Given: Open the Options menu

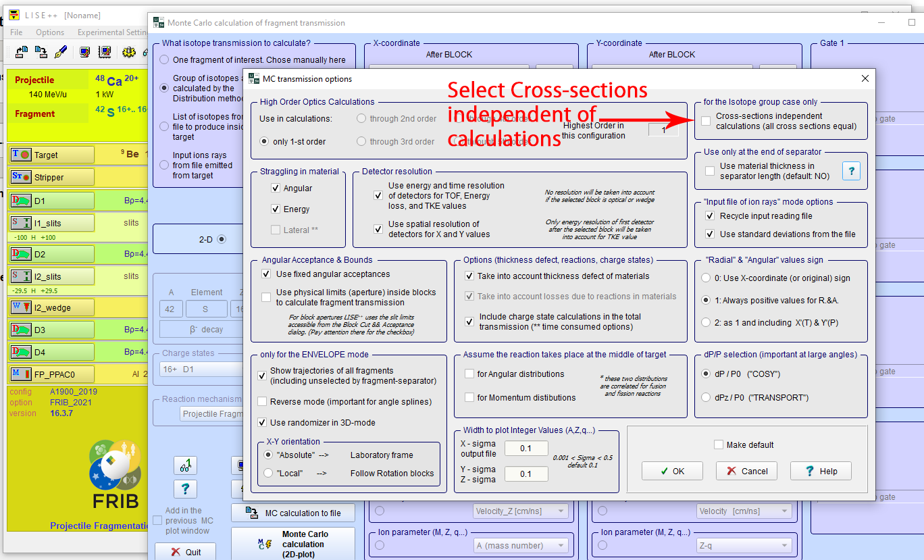Looking at the screenshot, I should 50,32.
